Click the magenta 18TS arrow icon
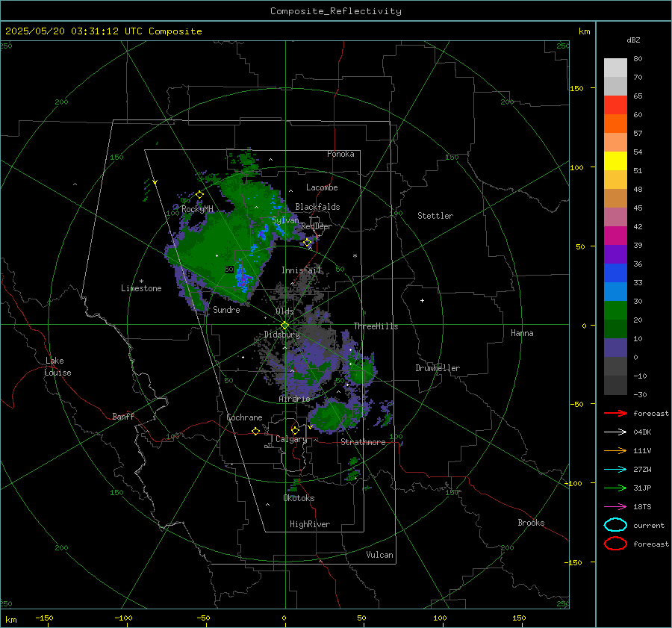The image size is (672, 628). click(x=615, y=507)
